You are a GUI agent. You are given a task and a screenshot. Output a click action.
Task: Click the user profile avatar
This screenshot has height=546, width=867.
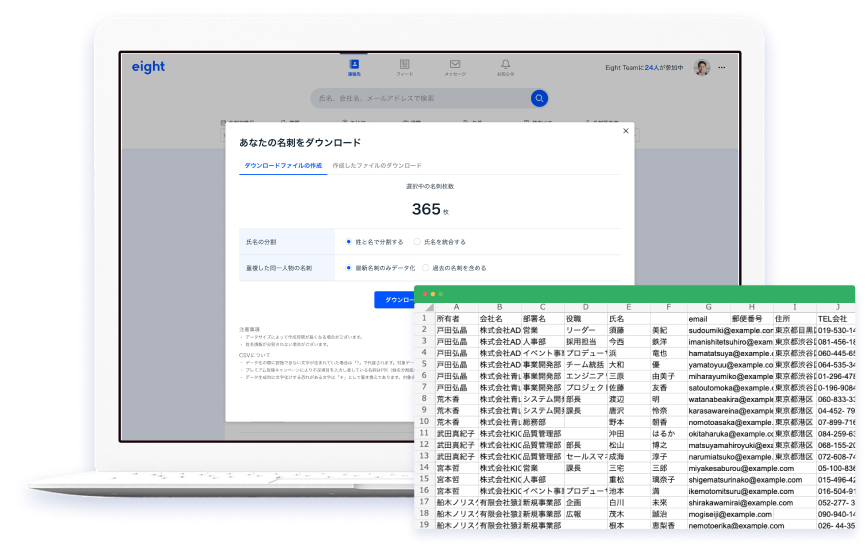[x=702, y=67]
